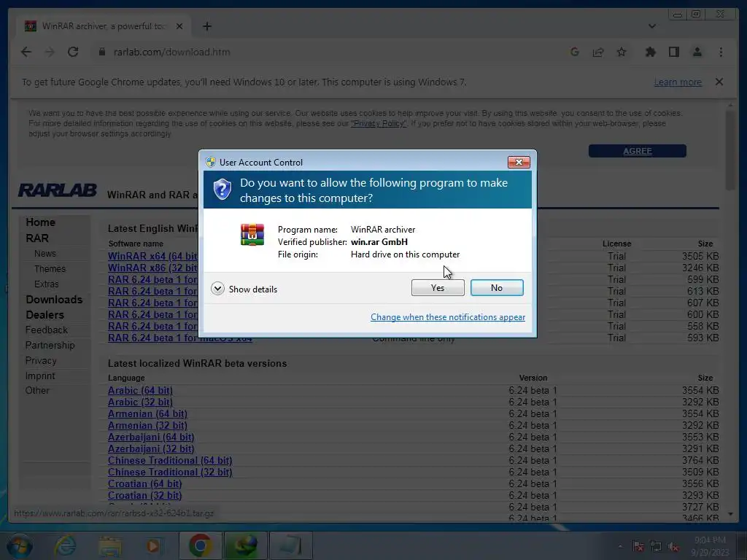Open Imprint in the sidebar
Screen dimensions: 747x560
tap(40, 376)
